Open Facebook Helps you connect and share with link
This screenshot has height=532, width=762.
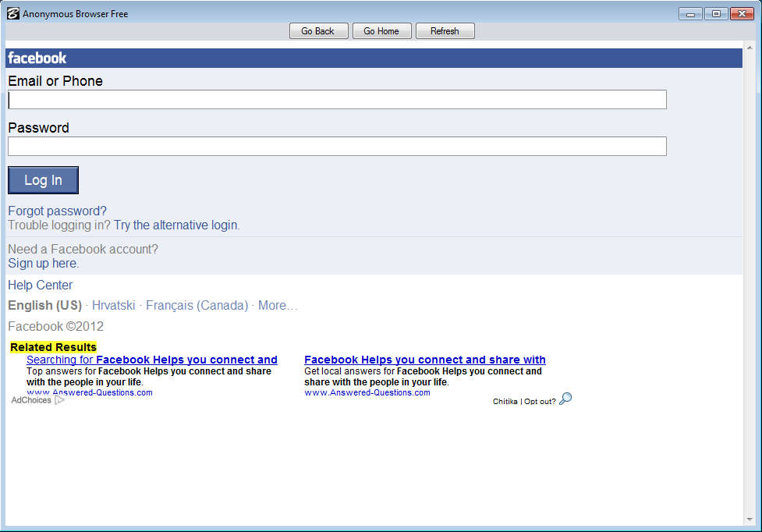[425, 360]
